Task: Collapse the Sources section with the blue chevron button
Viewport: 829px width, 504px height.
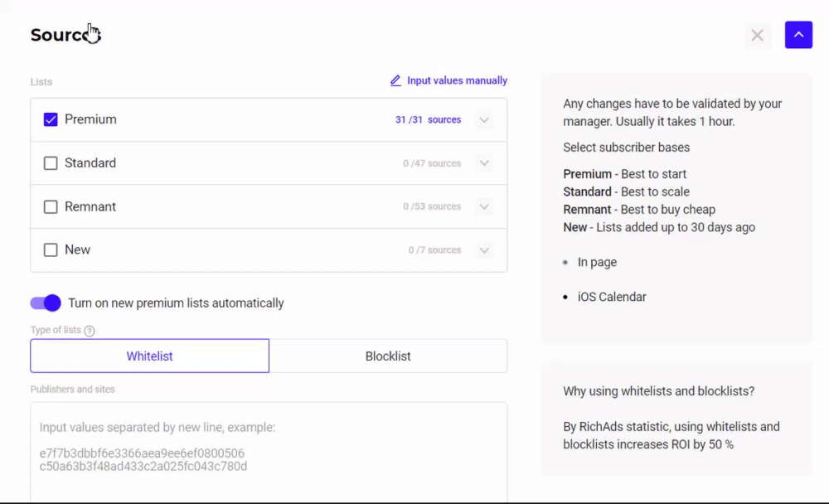Action: point(798,35)
